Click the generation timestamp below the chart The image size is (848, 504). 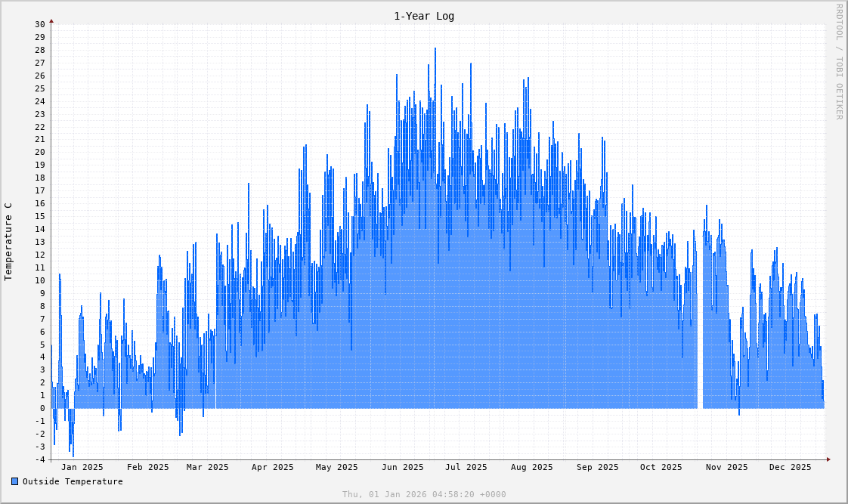click(424, 494)
